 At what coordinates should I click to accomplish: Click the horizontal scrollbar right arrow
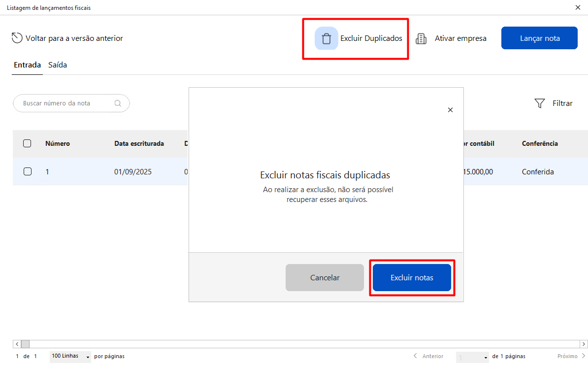584,344
